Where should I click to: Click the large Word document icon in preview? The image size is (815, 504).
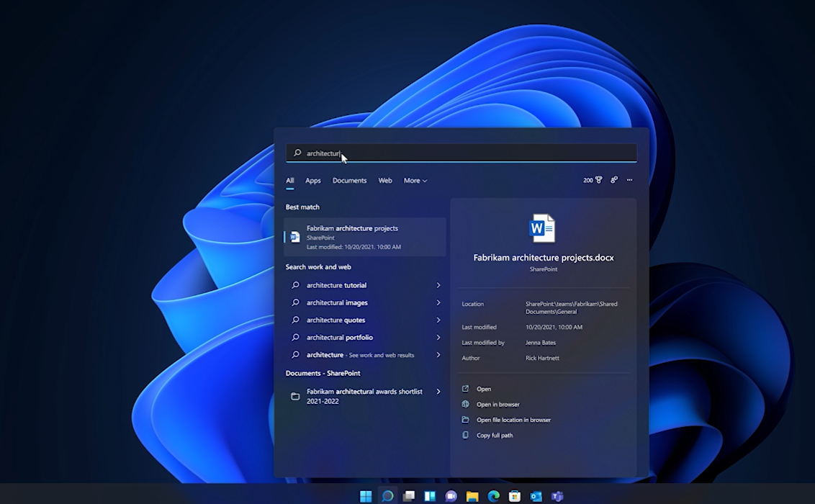543,228
